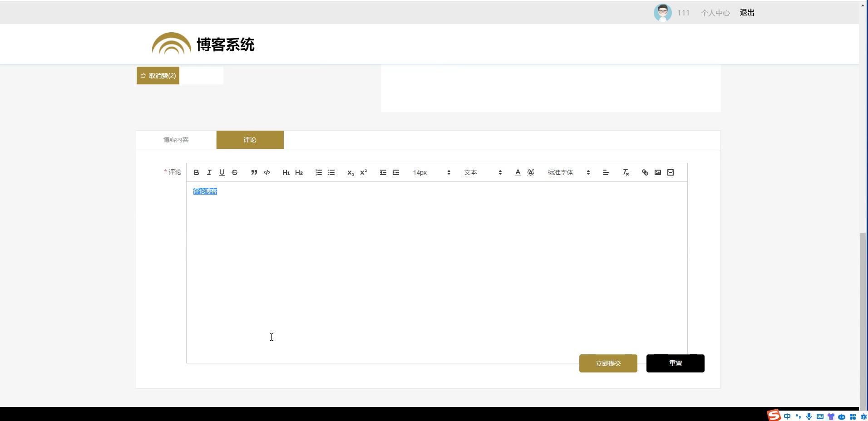Click the IME microphone voice input icon
Viewport: 868px width, 421px height.
click(809, 416)
